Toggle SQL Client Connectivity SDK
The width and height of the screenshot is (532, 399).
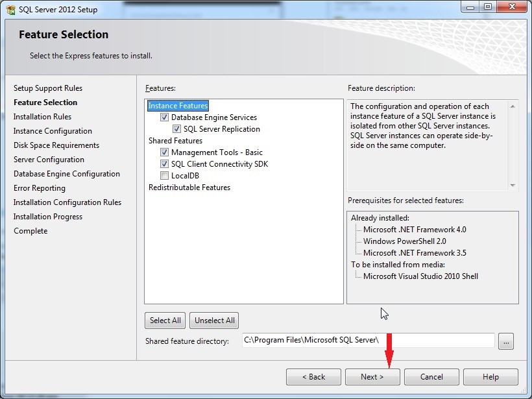click(164, 164)
